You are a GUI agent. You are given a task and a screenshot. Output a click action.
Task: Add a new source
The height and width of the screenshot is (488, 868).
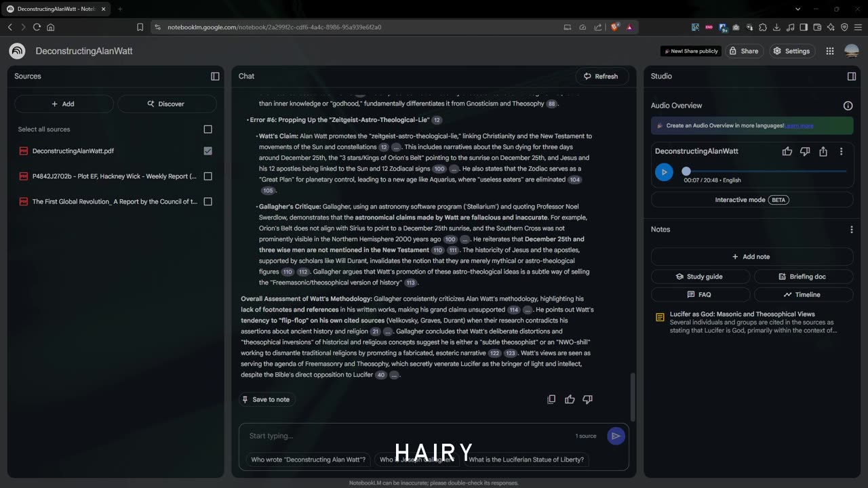click(x=64, y=104)
